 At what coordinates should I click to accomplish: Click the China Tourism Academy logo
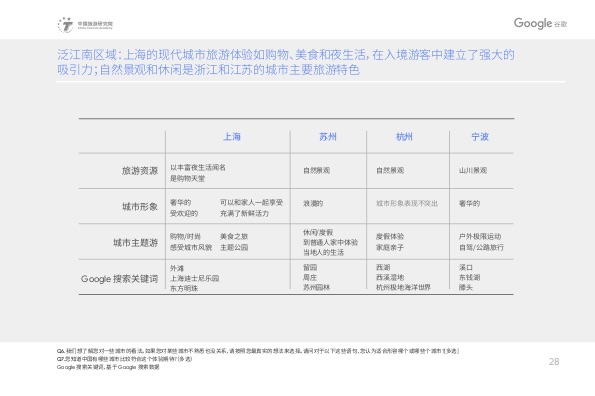pos(85,25)
